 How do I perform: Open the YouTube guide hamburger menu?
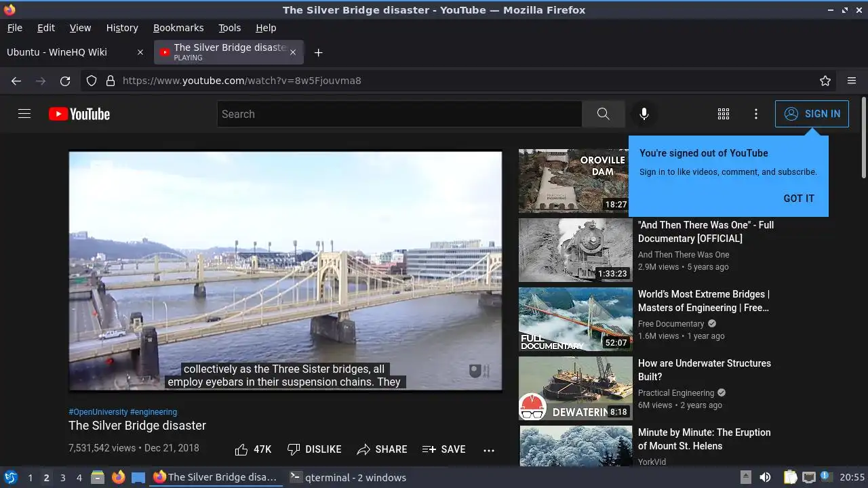[x=24, y=114]
